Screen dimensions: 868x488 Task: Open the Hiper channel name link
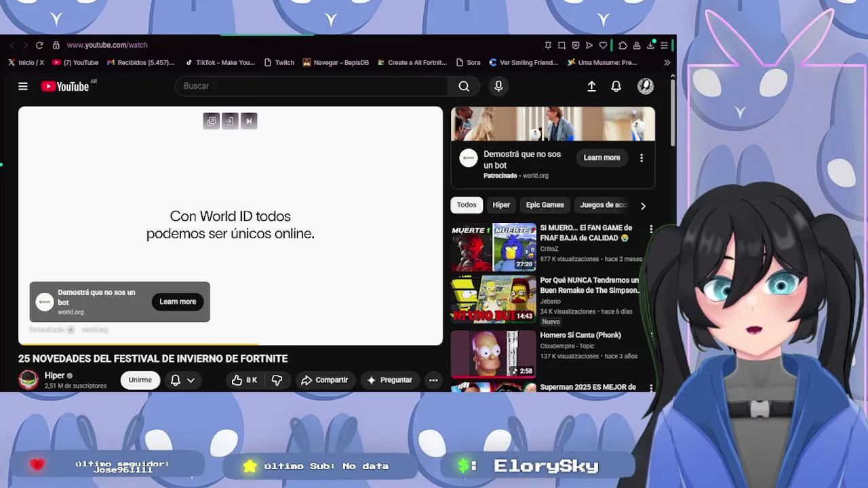[x=54, y=375]
